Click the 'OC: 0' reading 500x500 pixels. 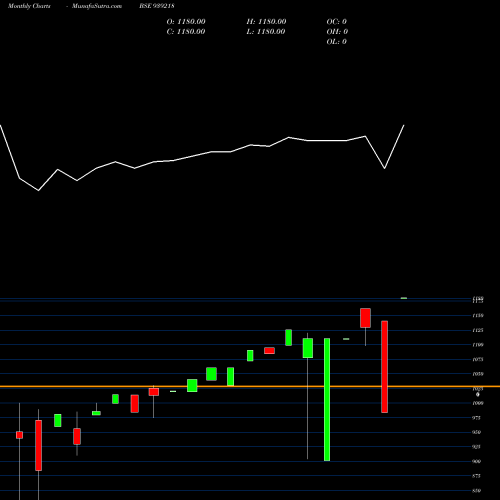click(336, 22)
